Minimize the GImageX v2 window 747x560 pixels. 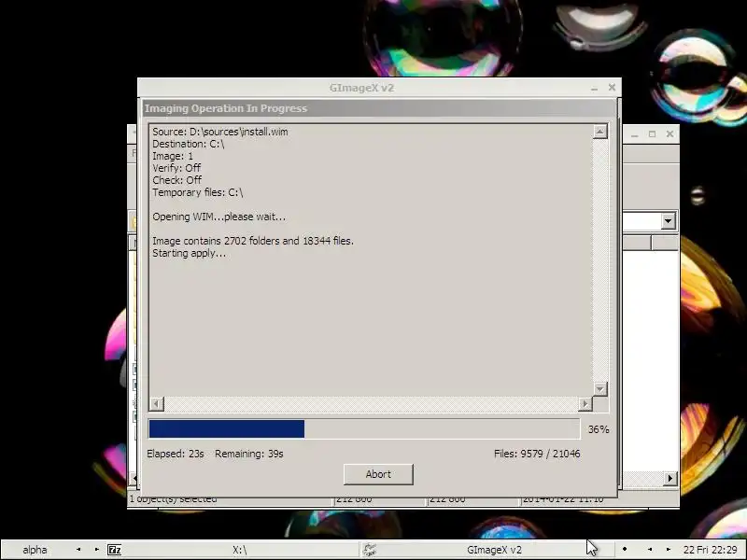pyautogui.click(x=595, y=88)
